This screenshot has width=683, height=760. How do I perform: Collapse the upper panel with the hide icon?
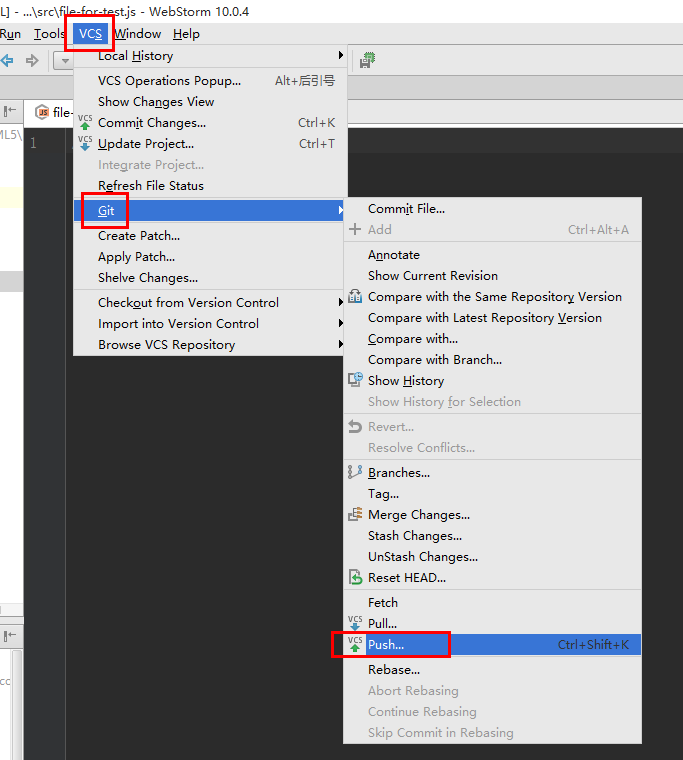tap(10, 111)
